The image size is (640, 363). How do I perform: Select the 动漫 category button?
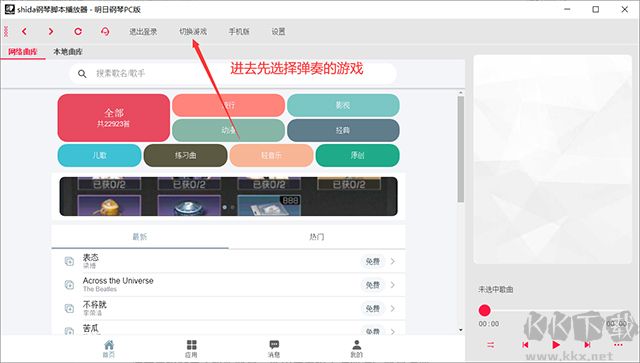click(229, 130)
